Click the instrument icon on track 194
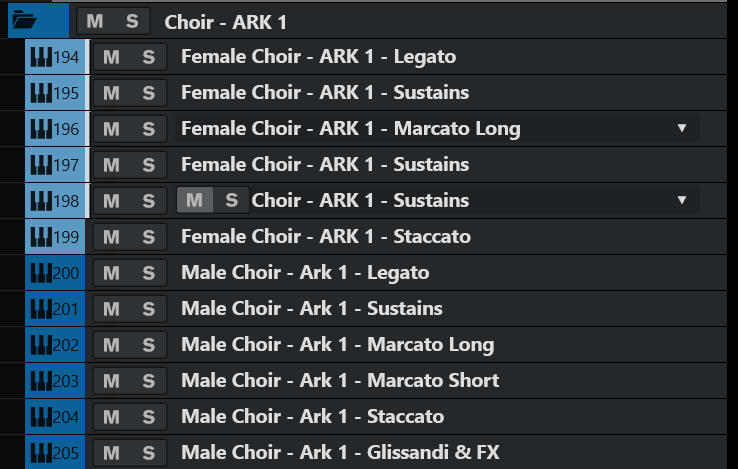This screenshot has width=738, height=469. point(41,57)
